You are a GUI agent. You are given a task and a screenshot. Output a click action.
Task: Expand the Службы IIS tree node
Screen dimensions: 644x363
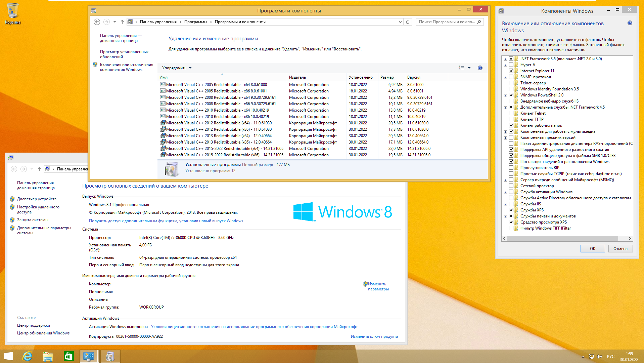pos(505,204)
